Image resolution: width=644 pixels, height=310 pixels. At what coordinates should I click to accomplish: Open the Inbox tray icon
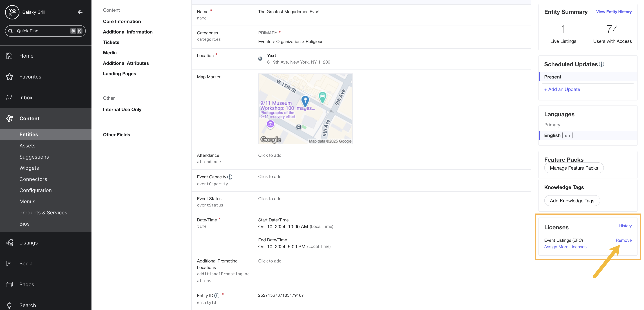[x=9, y=98]
